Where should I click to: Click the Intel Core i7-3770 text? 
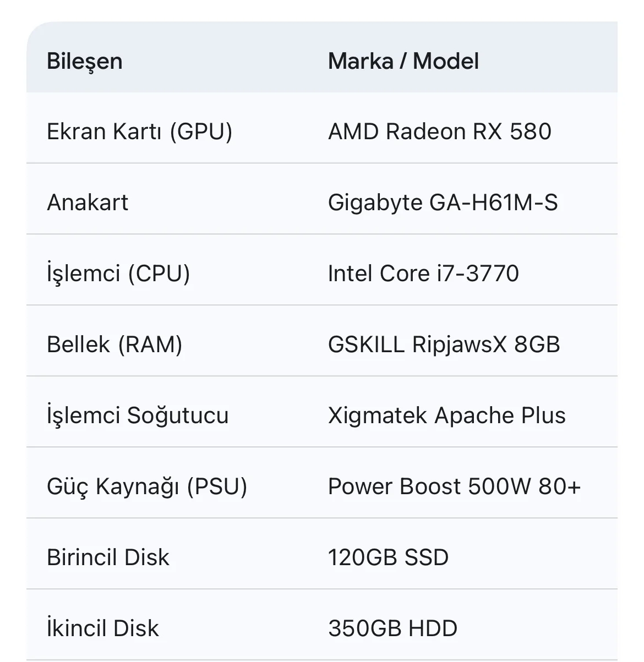423,273
